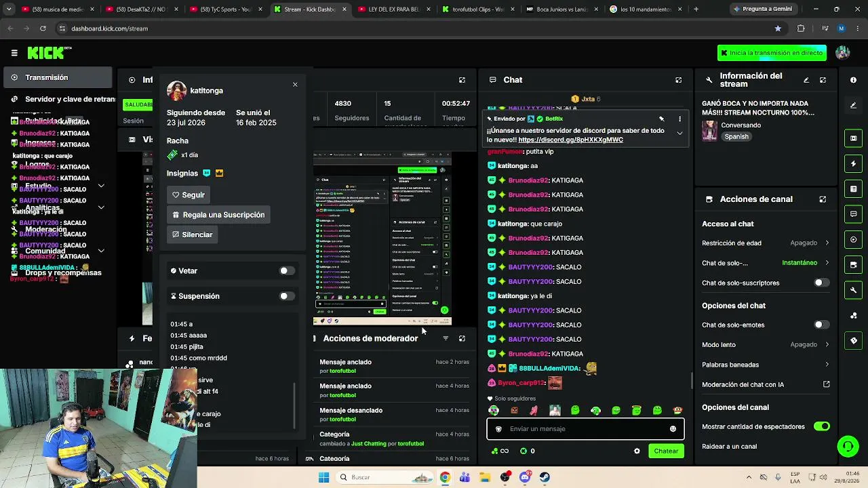The width and height of the screenshot is (868, 488).
Task: Open the hamburger menu beside the Kick logo
Action: tap(14, 52)
